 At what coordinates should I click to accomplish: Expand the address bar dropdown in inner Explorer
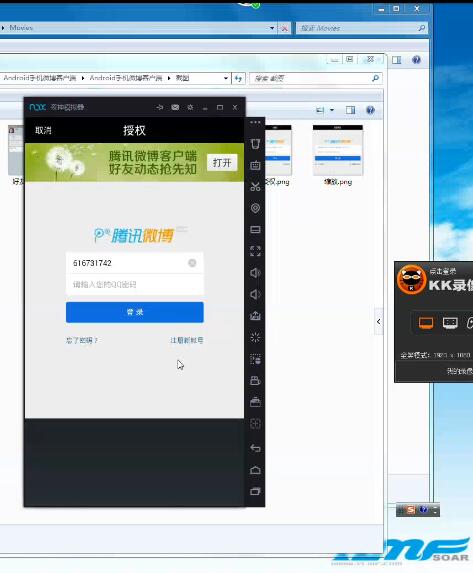(226, 78)
